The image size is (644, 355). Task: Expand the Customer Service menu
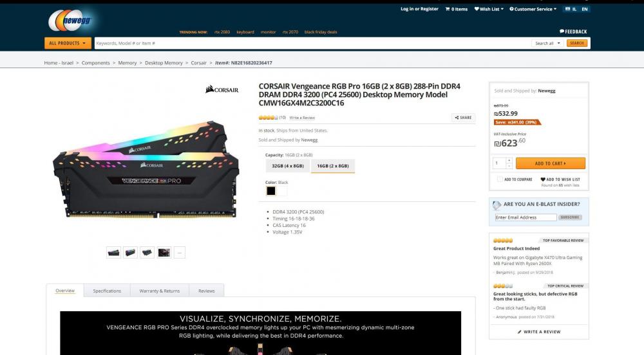(x=533, y=9)
